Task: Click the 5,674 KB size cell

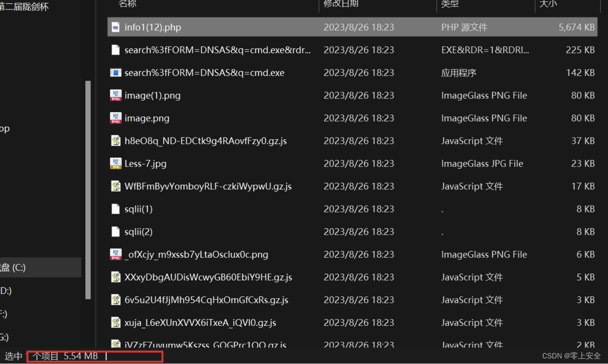Action: point(576,27)
